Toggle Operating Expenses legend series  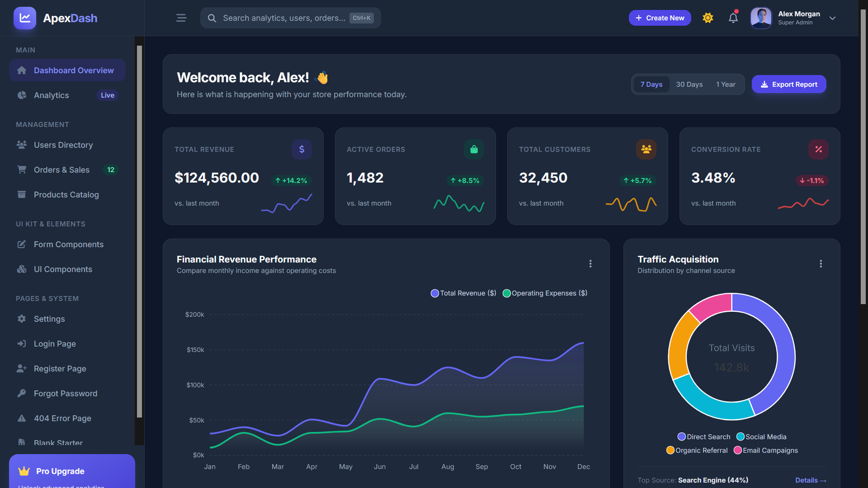click(x=545, y=293)
